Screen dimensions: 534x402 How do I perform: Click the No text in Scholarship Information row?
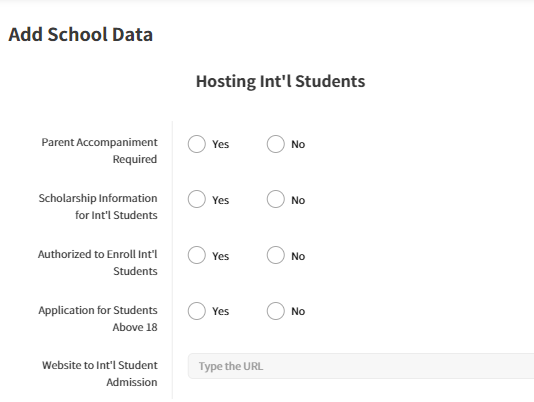(x=298, y=200)
